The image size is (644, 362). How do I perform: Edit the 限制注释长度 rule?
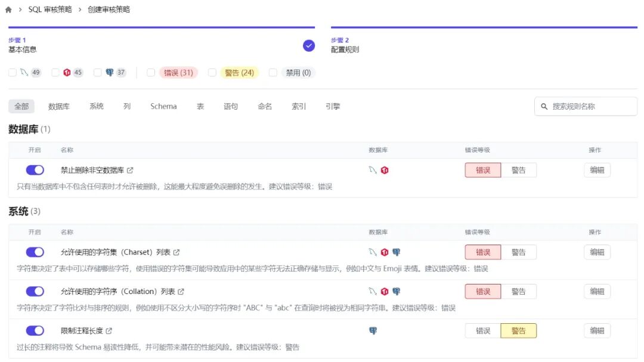597,331
